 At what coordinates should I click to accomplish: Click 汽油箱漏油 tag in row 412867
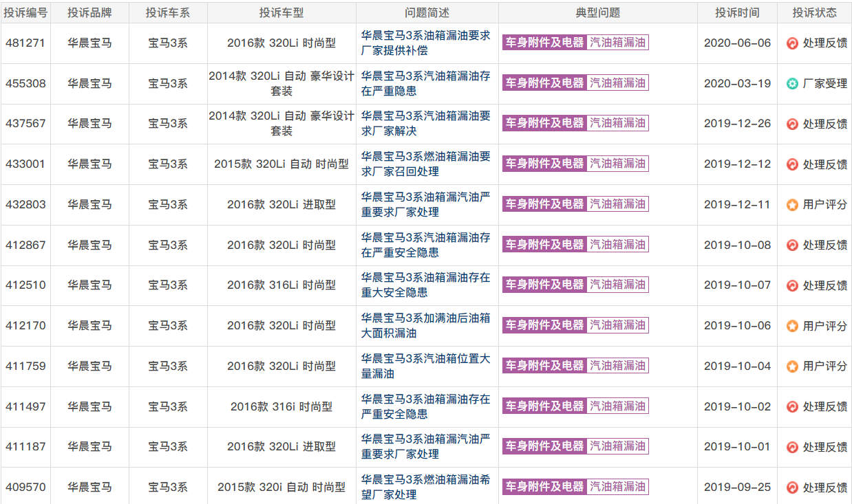(617, 245)
